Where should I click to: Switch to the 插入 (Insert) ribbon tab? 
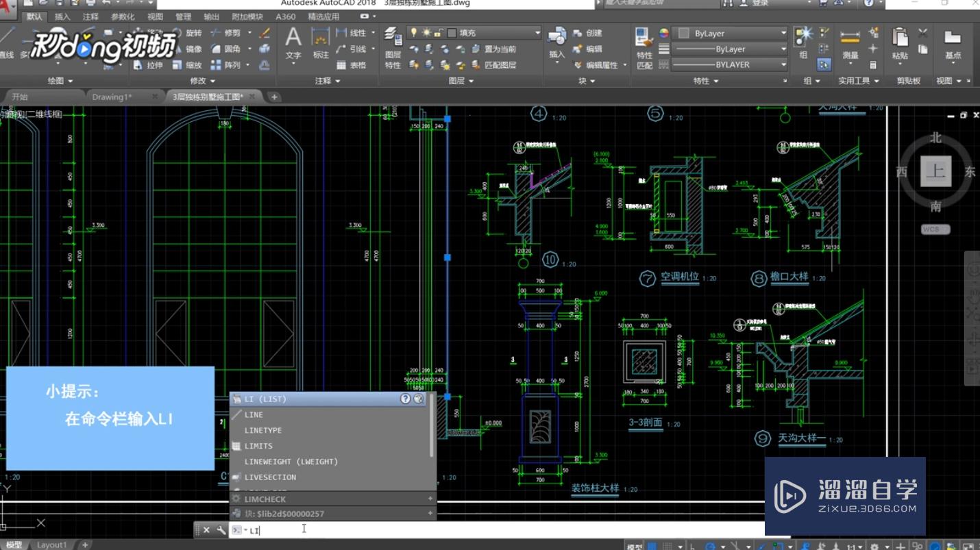[62, 16]
